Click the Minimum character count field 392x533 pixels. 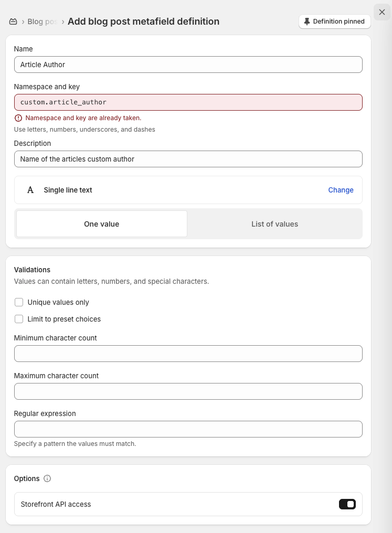point(188,354)
